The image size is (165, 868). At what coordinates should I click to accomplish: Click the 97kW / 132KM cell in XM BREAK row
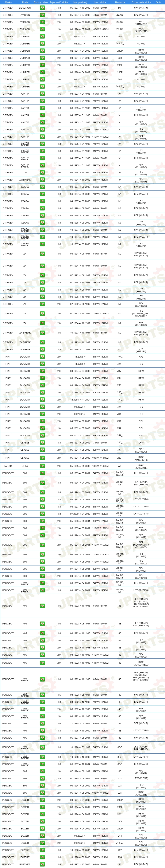pyautogui.click(x=100, y=179)
